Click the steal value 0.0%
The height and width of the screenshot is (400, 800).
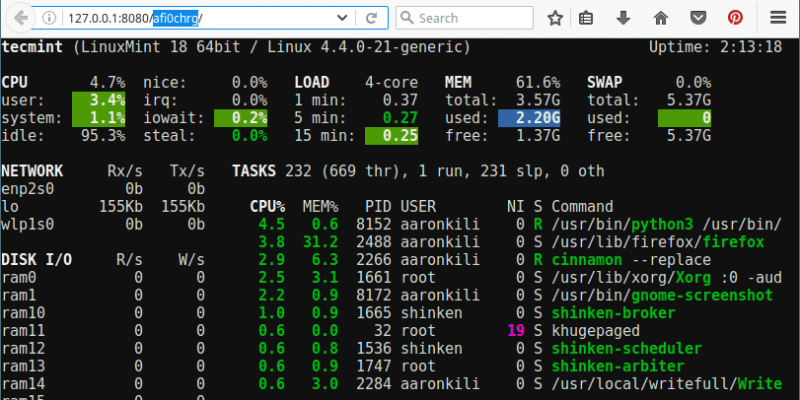pos(249,136)
